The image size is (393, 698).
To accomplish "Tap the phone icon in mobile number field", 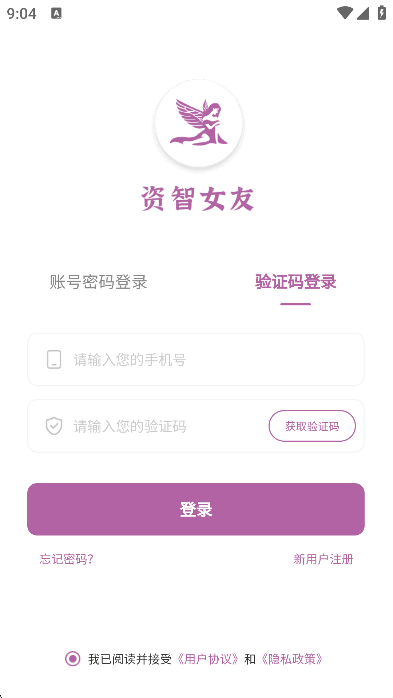I will point(54,360).
